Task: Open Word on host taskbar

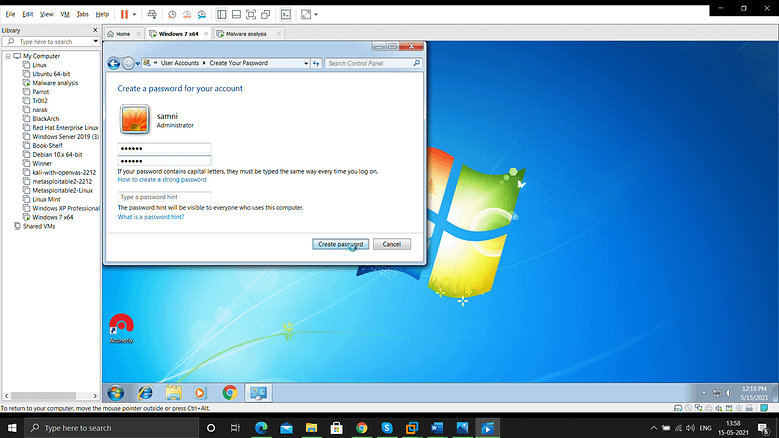Action: (x=437, y=428)
